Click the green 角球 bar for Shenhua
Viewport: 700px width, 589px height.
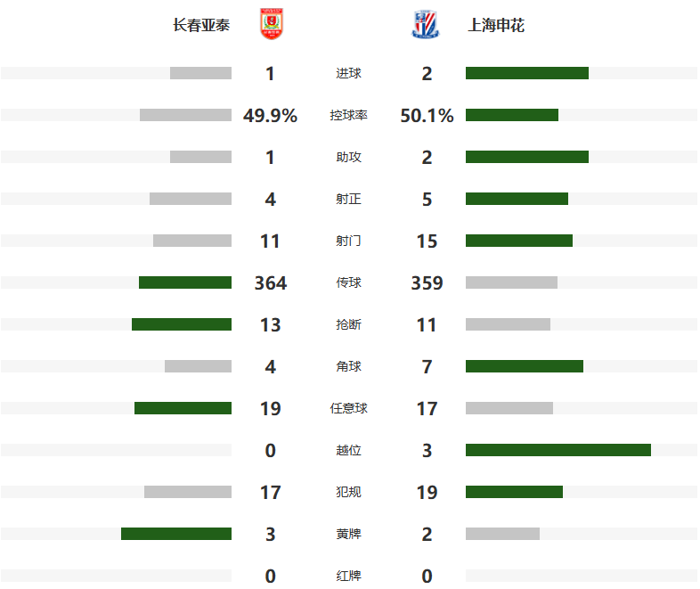click(524, 366)
